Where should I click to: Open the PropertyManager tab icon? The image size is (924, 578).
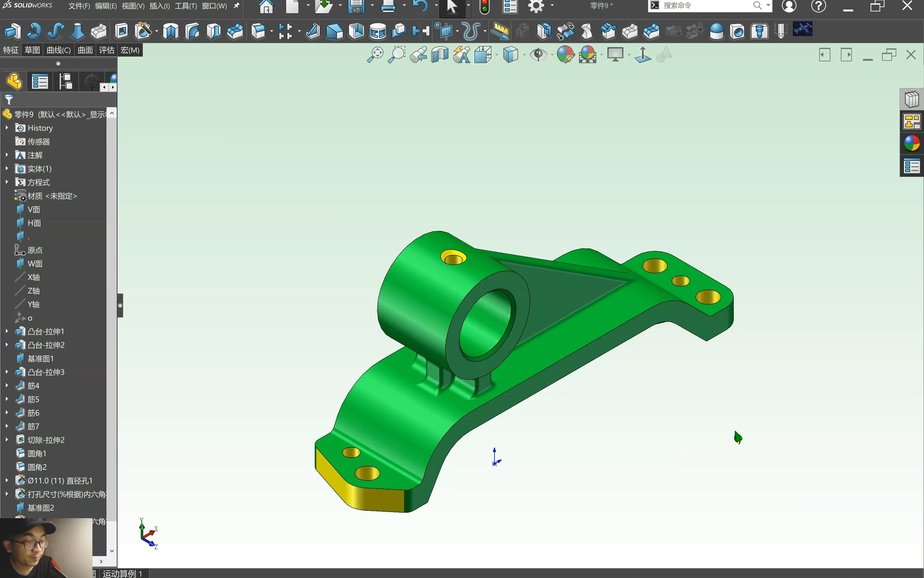click(x=40, y=81)
